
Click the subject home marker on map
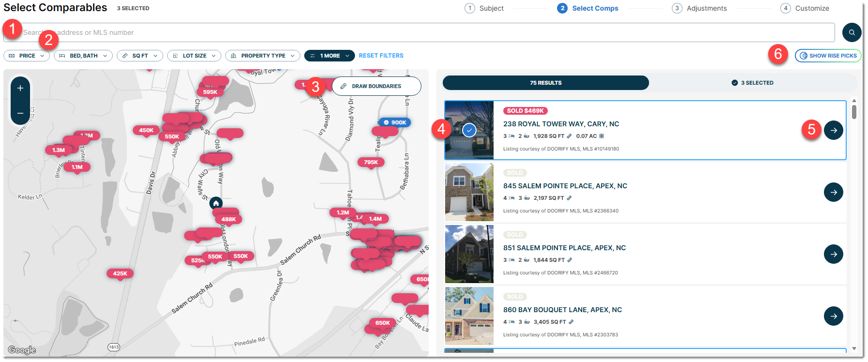click(216, 203)
